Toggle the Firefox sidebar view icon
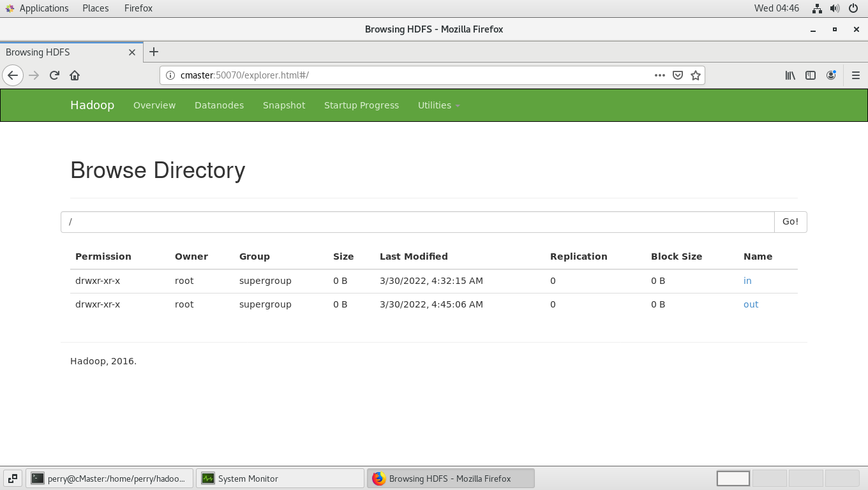Image resolution: width=868 pixels, height=490 pixels. (x=811, y=75)
